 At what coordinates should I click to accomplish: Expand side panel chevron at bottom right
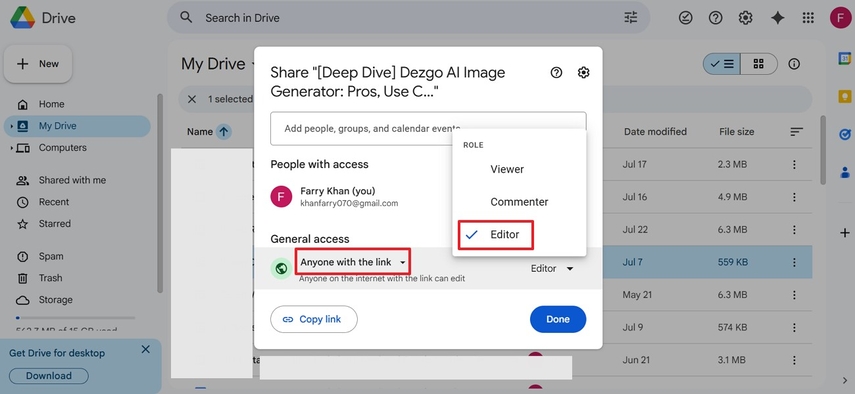coord(845,380)
